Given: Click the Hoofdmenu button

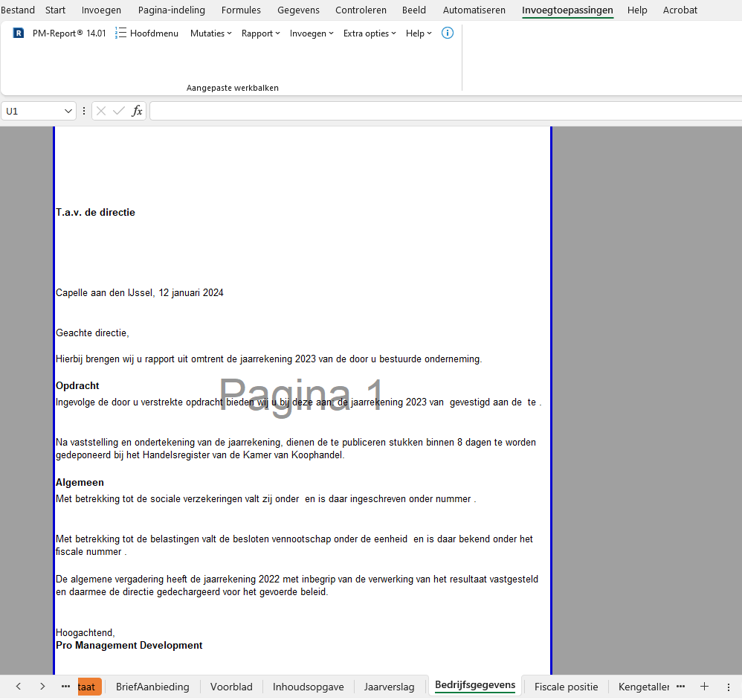Looking at the screenshot, I should tap(147, 33).
